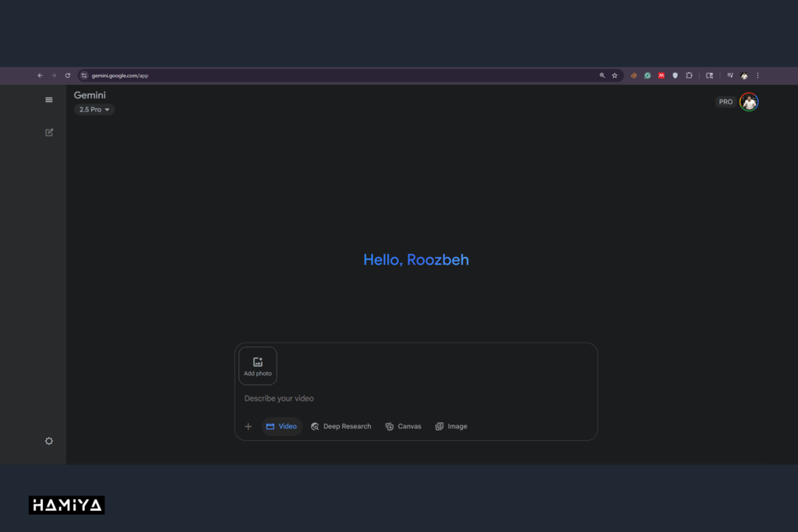Reload the Gemini page
The image size is (798, 532).
[x=68, y=76]
